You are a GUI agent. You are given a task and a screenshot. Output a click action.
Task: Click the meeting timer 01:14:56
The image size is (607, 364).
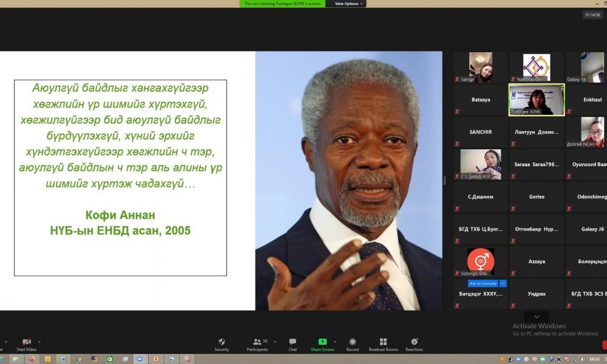pyautogui.click(x=592, y=15)
